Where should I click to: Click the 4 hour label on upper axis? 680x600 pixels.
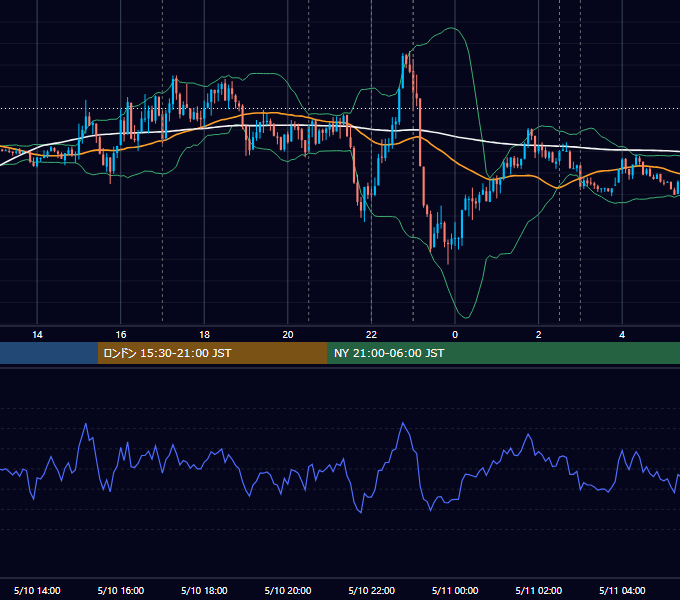[x=622, y=335]
